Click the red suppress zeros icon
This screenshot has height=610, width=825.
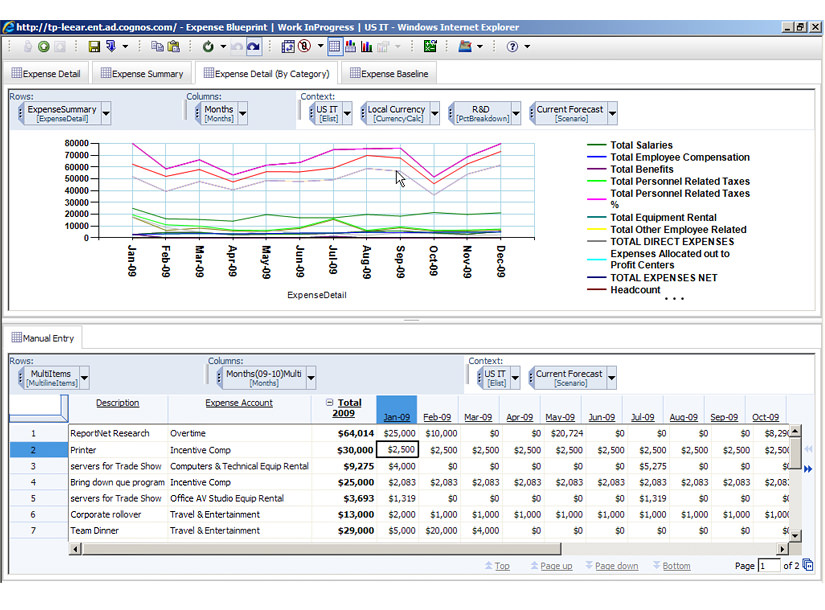coord(305,47)
